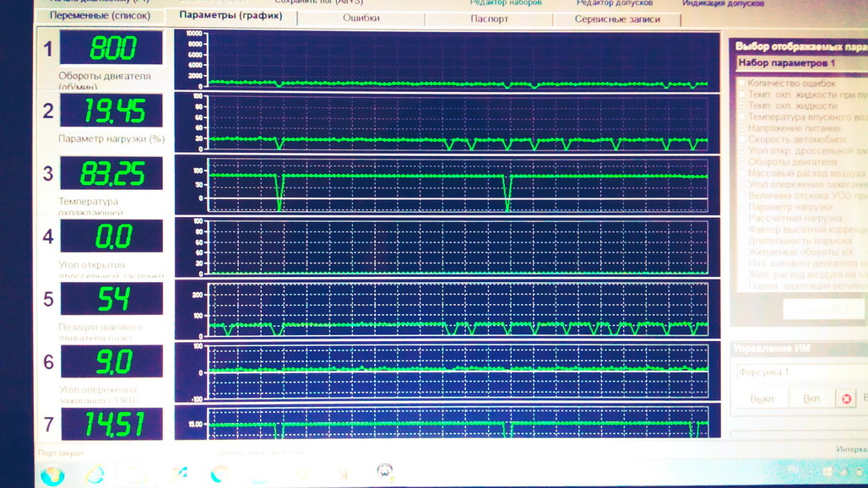The width and height of the screenshot is (868, 488).
Task: Open the File Explorer taskbar icon
Action: tap(136, 474)
